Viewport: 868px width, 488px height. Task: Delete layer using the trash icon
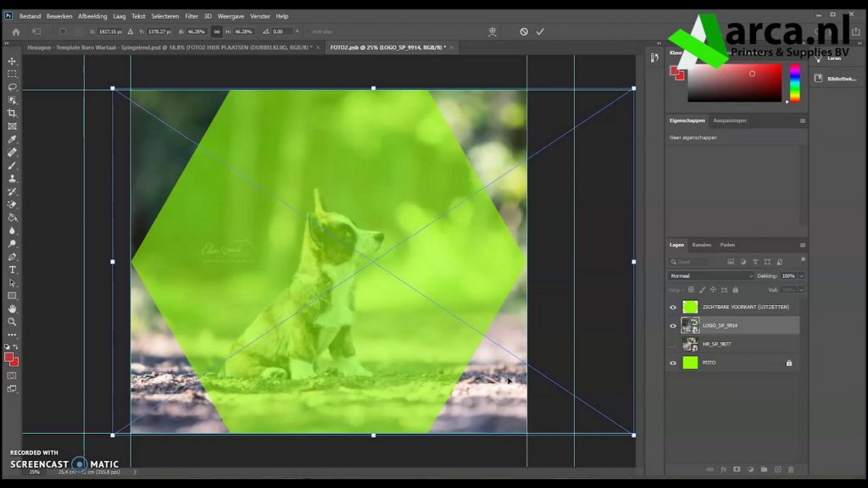[791, 469]
